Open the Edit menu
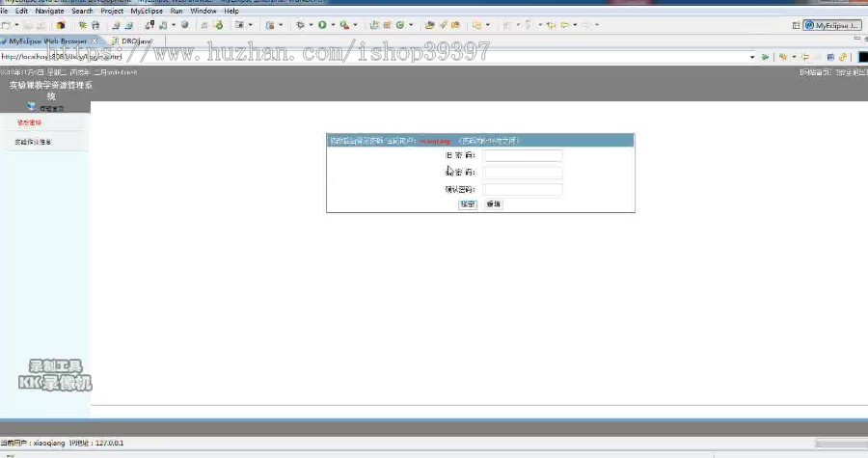This screenshot has height=458, width=868. [21, 11]
